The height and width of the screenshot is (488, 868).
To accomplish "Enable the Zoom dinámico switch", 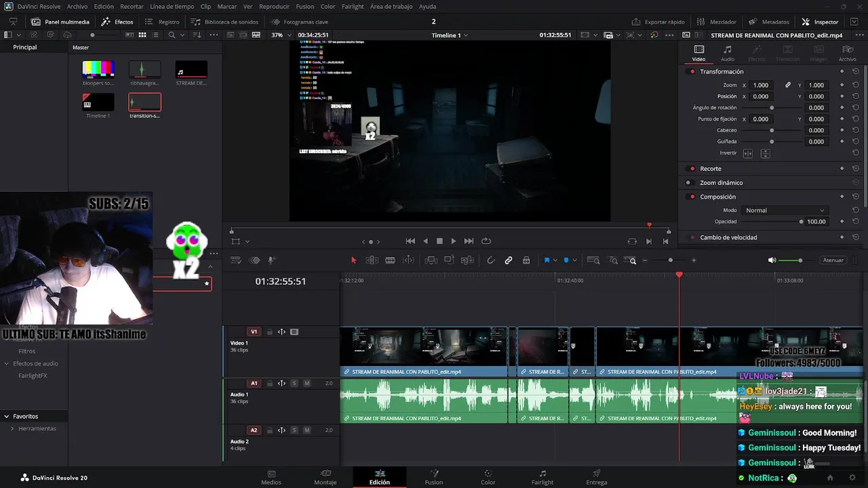I will pos(688,183).
